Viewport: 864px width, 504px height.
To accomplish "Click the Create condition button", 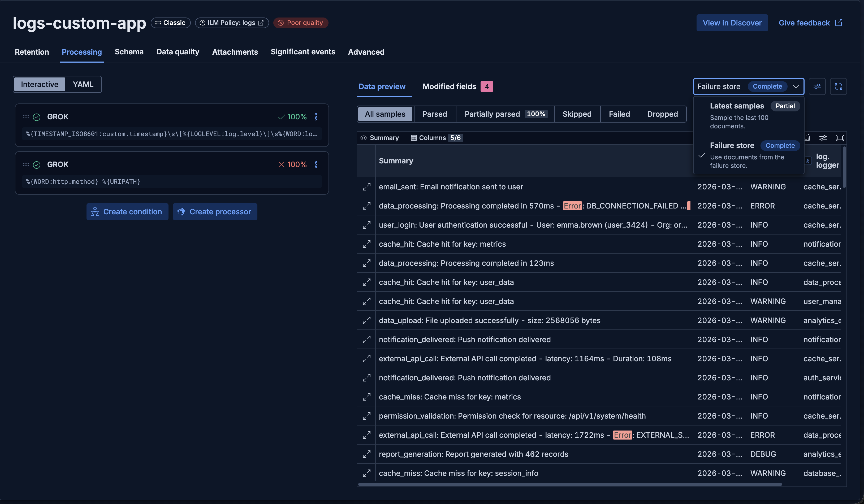I will point(127,212).
